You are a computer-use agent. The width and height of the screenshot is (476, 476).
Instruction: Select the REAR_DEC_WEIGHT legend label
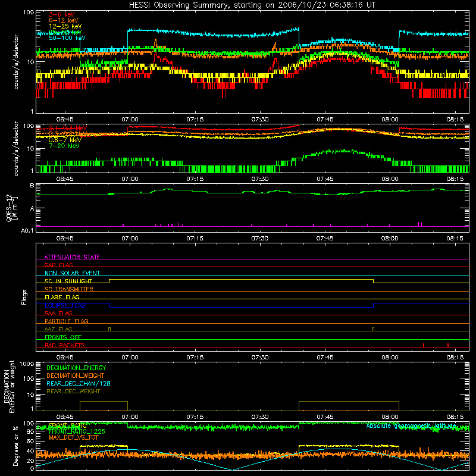click(x=73, y=392)
